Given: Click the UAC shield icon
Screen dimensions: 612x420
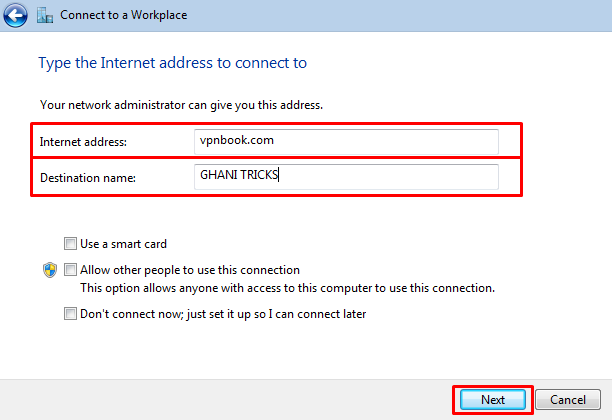Looking at the screenshot, I should pyautogui.click(x=50, y=270).
